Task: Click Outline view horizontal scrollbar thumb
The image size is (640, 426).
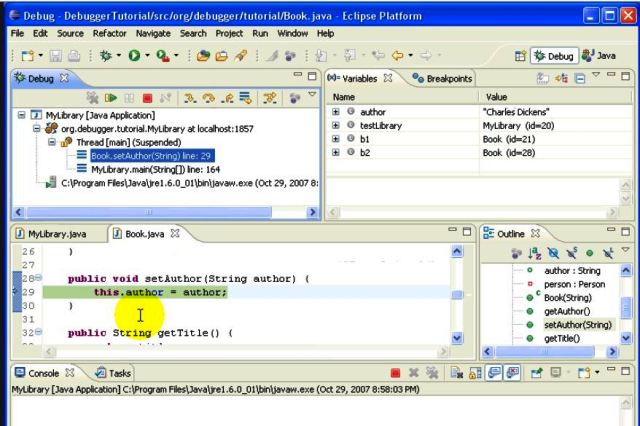Action: [545, 351]
